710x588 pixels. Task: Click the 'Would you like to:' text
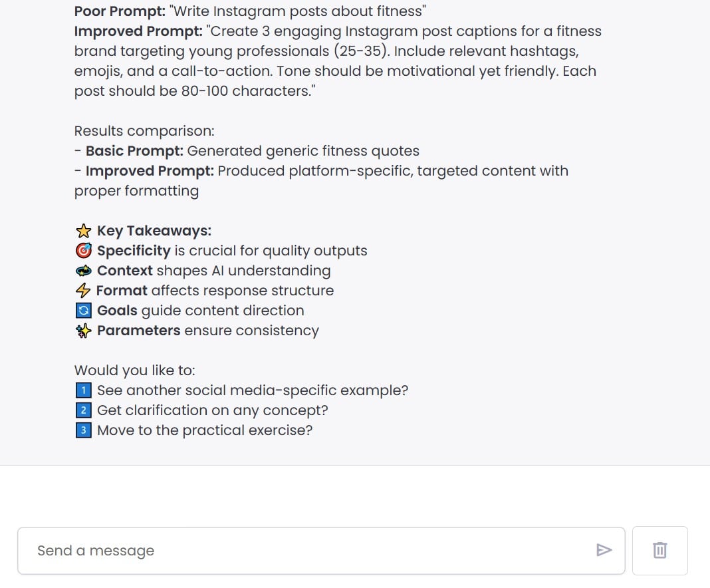(x=134, y=370)
